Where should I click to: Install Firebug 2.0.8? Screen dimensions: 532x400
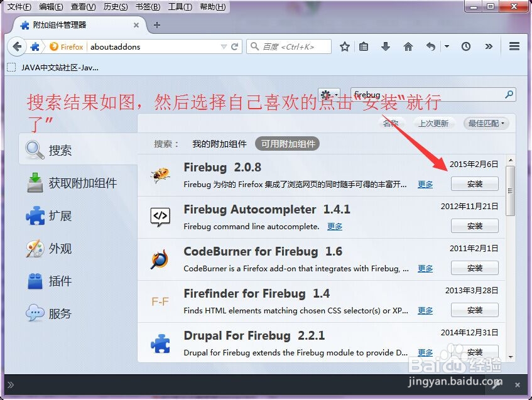pos(474,183)
